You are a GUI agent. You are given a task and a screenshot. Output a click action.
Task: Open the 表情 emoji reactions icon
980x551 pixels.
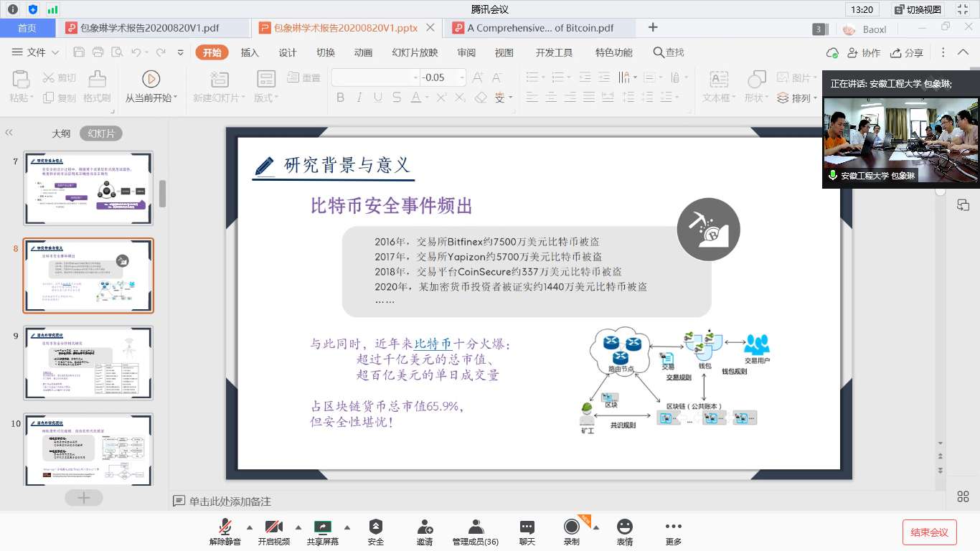click(x=625, y=527)
